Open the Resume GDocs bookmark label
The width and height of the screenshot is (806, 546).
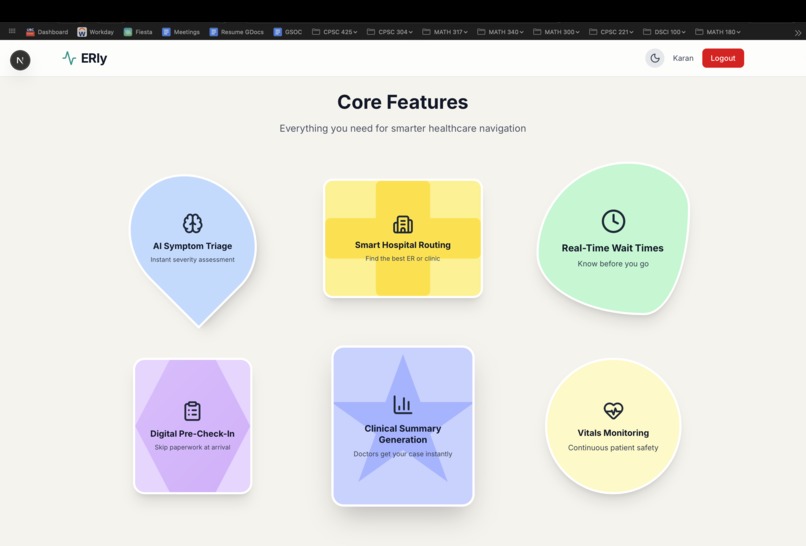coord(242,32)
